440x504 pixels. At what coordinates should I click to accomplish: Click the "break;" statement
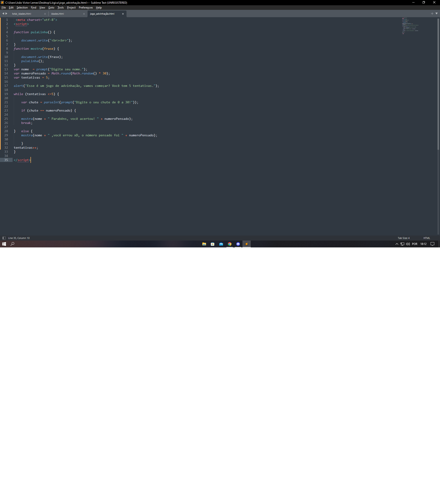(x=27, y=123)
